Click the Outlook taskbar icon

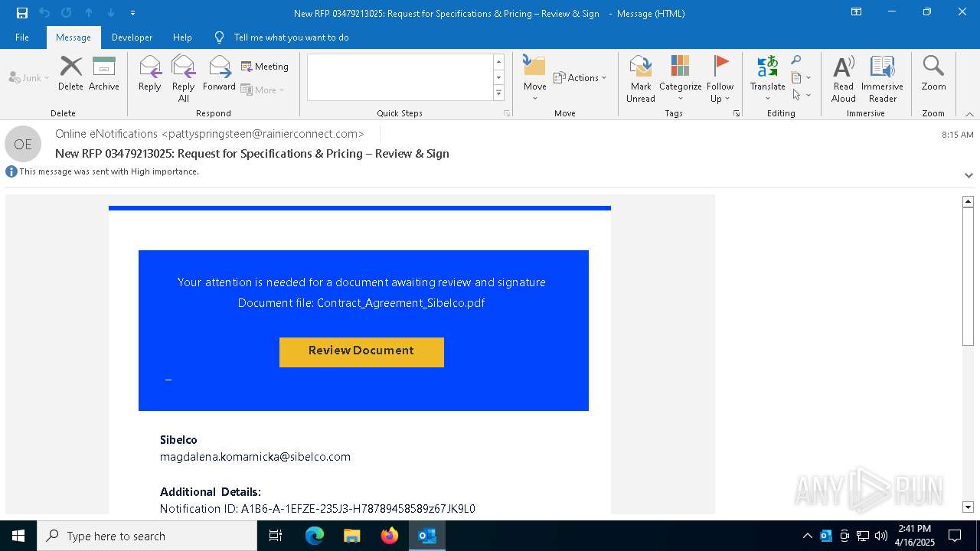pos(426,536)
